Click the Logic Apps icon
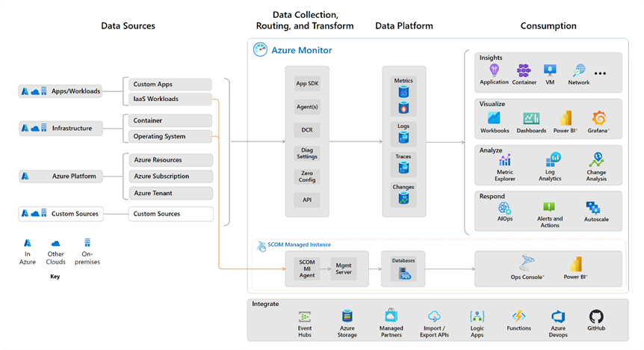The image size is (644, 350). point(477,317)
